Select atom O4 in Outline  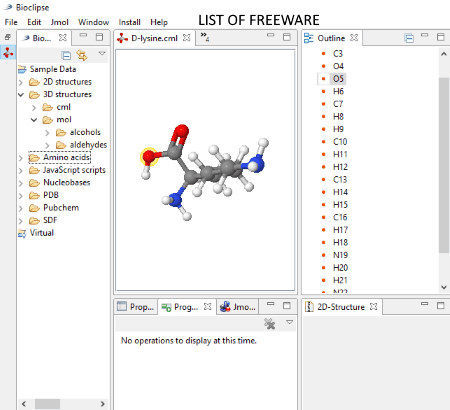[338, 66]
